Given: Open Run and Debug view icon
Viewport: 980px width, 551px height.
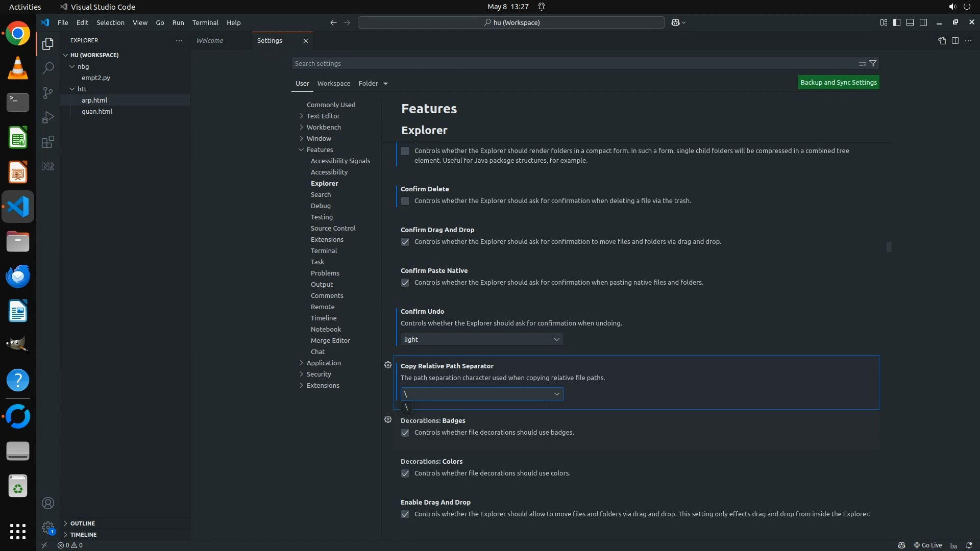Looking at the screenshot, I should pyautogui.click(x=48, y=117).
